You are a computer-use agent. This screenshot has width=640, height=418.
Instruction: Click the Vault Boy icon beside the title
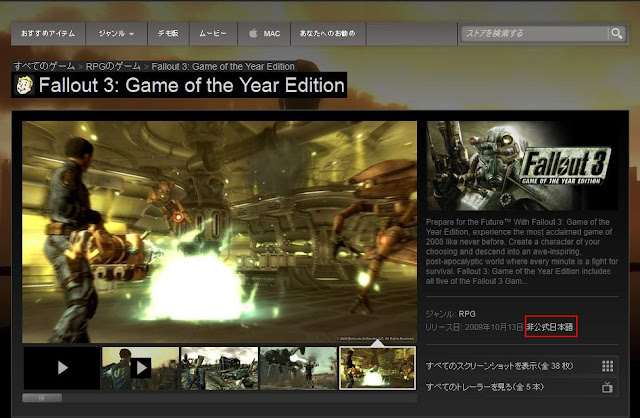[24, 85]
